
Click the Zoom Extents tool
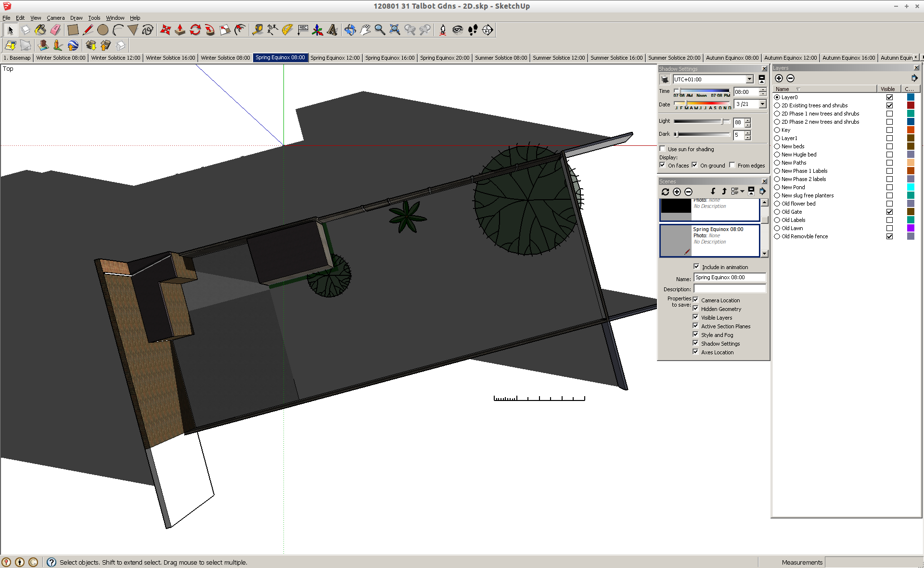tap(395, 30)
